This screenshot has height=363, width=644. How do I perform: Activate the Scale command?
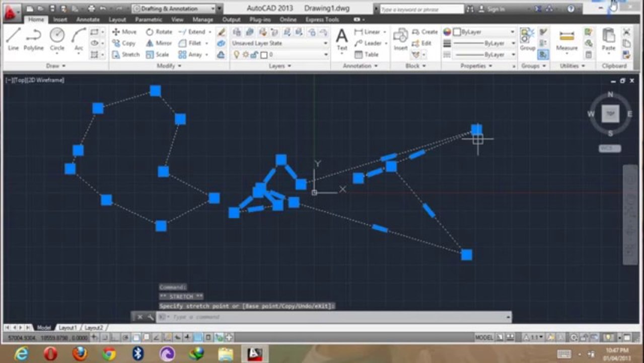point(158,54)
